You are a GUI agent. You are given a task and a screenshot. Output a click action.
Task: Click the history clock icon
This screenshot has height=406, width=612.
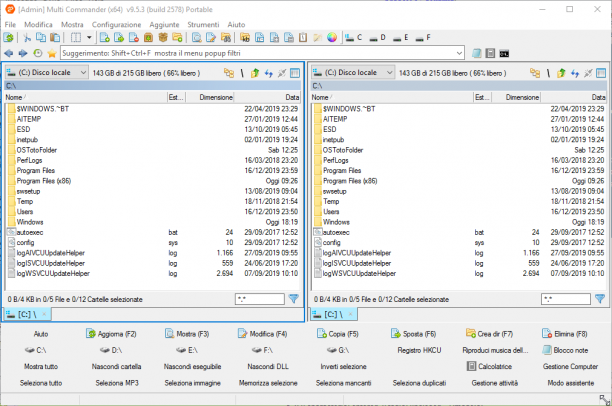37,53
